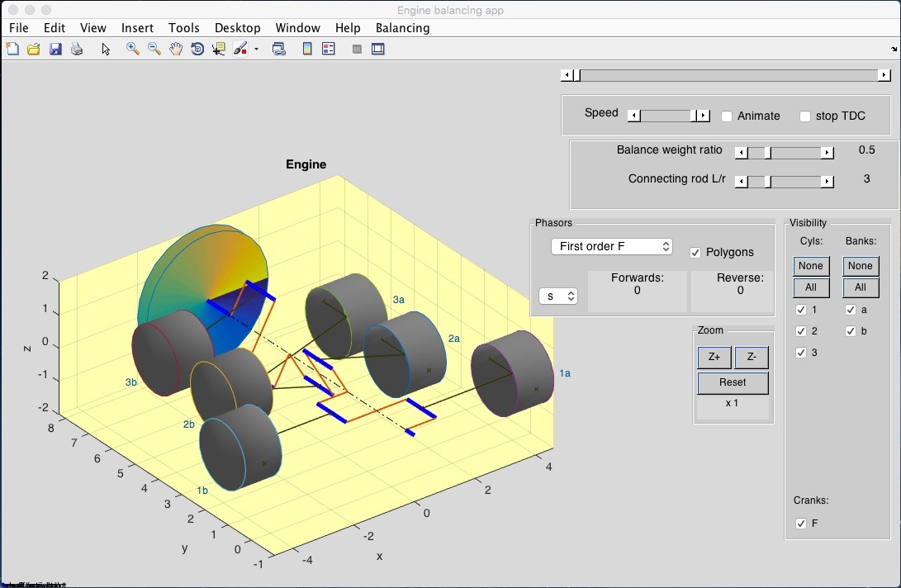This screenshot has height=588, width=901.
Task: Toggle visibility of cylinder 2
Action: [801, 331]
